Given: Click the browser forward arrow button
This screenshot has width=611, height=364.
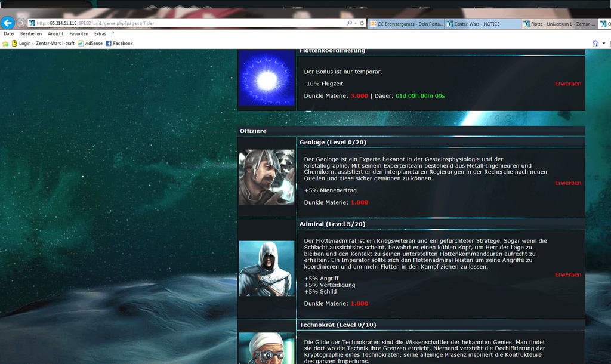Looking at the screenshot, I should pos(21,23).
